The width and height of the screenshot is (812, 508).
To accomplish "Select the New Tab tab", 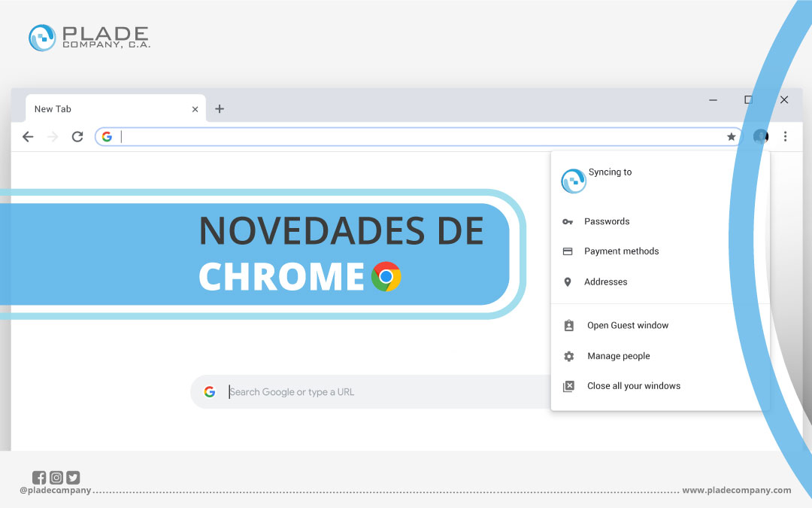I will point(115,108).
